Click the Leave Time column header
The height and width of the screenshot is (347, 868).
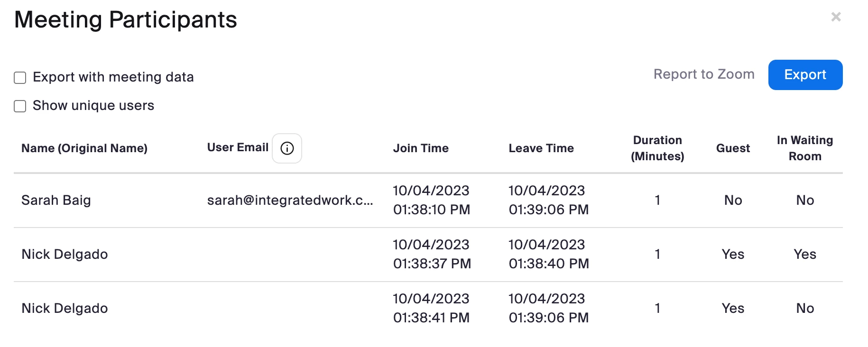[x=541, y=148]
